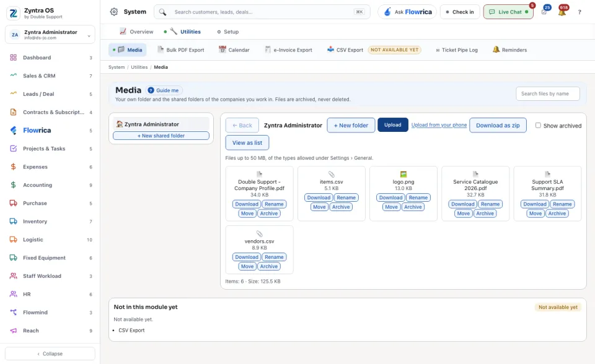Click the Search files by name field

coord(547,93)
